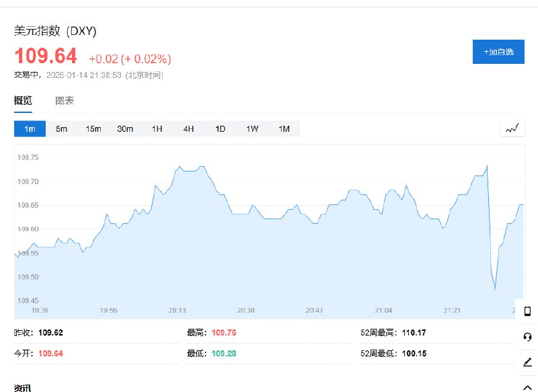This screenshot has width=538, height=392.
Task: Select the 30m timeframe
Action: click(x=125, y=128)
